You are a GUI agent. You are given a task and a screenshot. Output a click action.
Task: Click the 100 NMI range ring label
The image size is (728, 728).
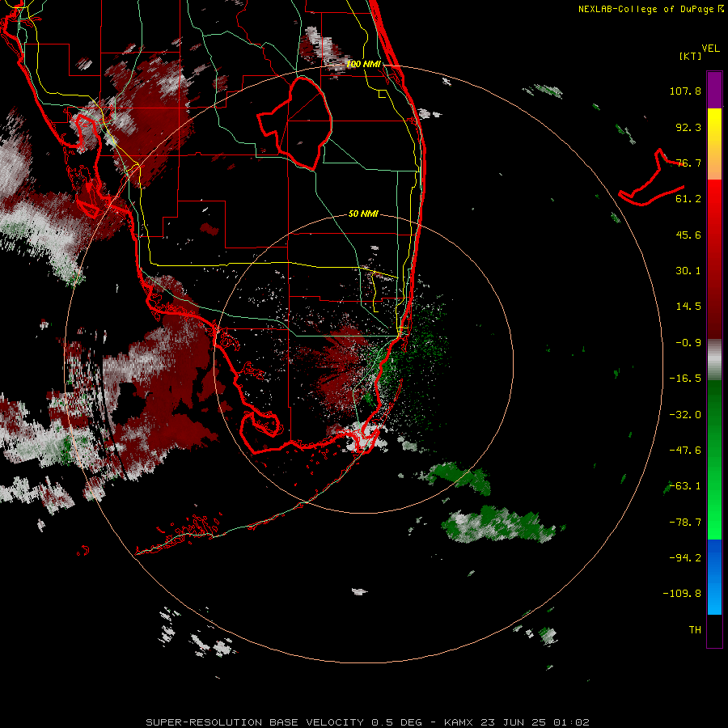click(x=363, y=64)
